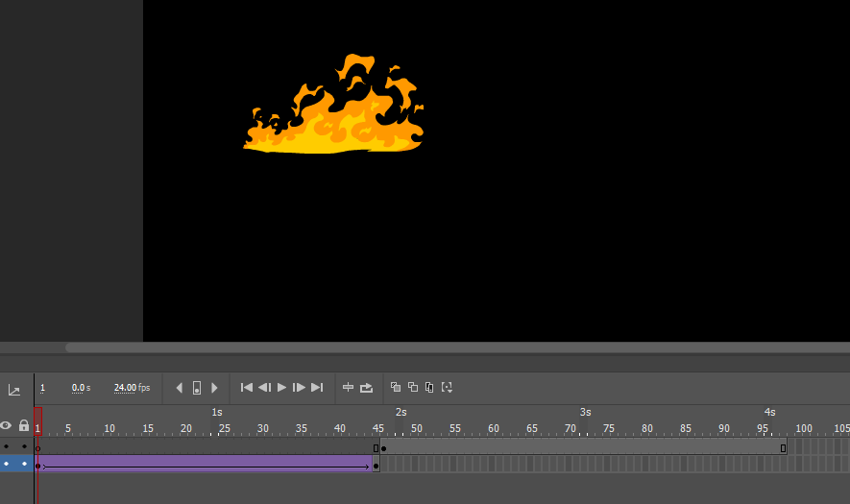Toggle lock dot of the selected purple layer

click(x=24, y=464)
